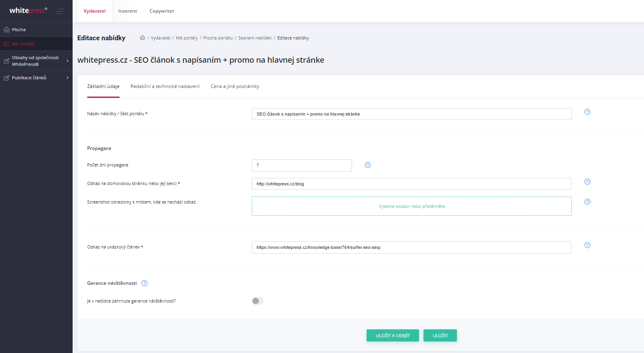644x353 pixels.
Task: Click the screenshot file upload dropzone
Action: point(412,206)
